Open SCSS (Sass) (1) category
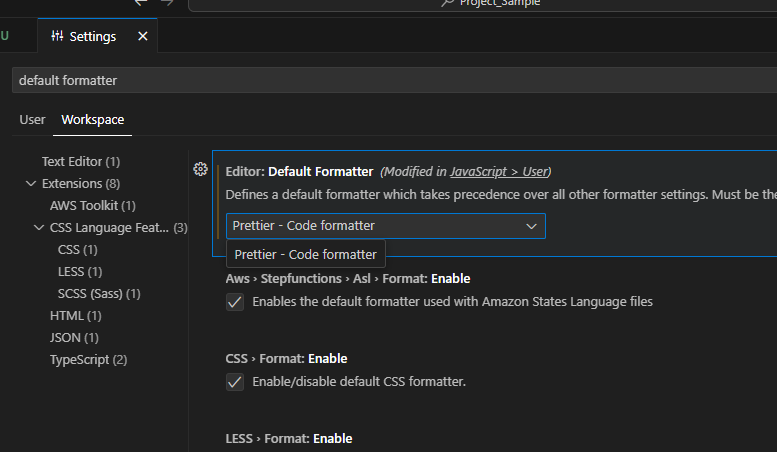This screenshot has height=452, width=777. click(99, 293)
